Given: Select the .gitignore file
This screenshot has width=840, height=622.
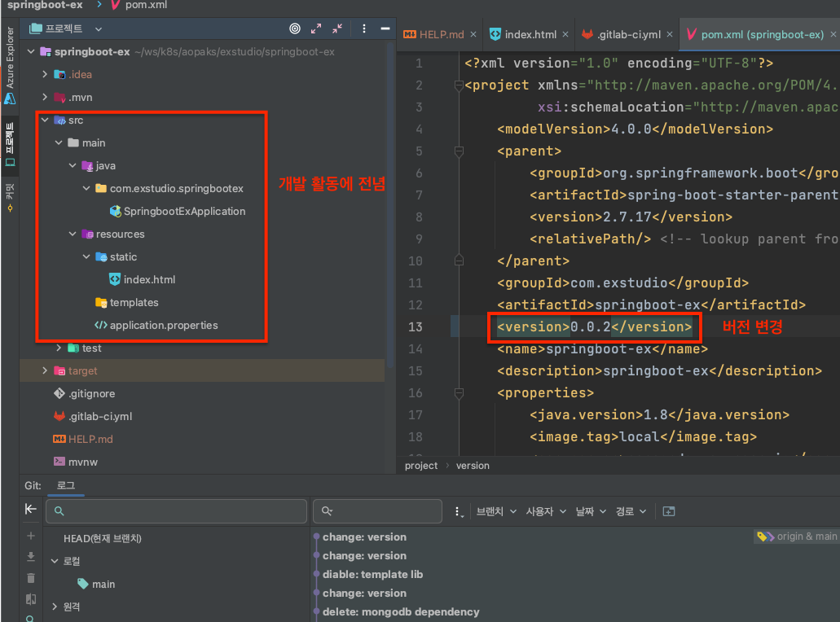Looking at the screenshot, I should coord(85,393).
